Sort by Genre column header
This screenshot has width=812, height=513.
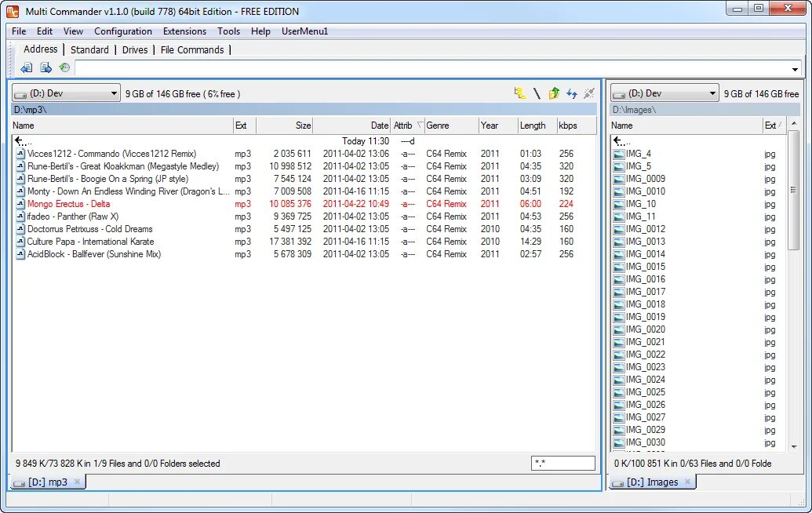(x=452, y=126)
